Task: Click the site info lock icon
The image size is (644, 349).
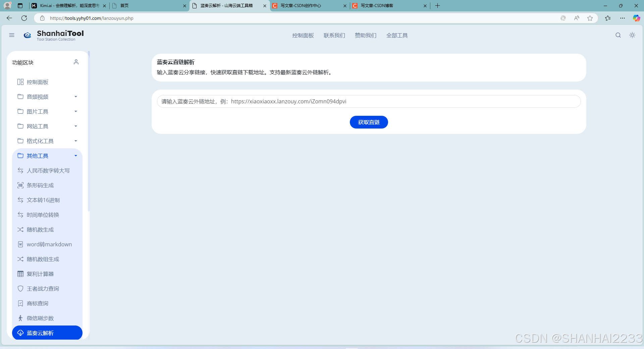Action: pos(42,18)
